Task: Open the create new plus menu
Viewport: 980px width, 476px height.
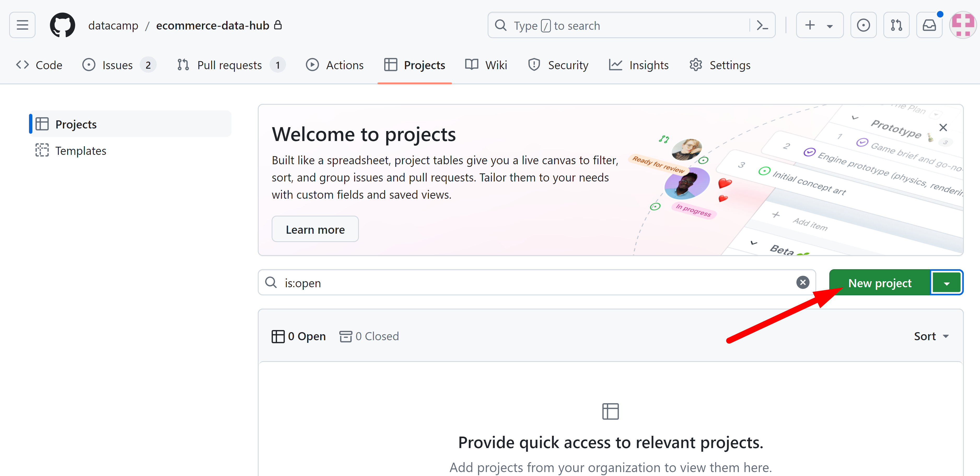Action: [819, 25]
